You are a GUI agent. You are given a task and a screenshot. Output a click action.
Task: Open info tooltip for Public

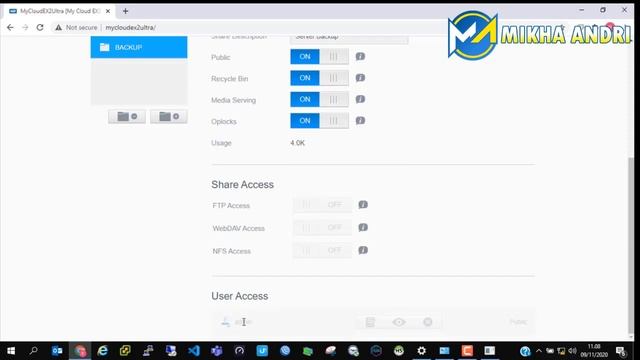click(x=360, y=56)
